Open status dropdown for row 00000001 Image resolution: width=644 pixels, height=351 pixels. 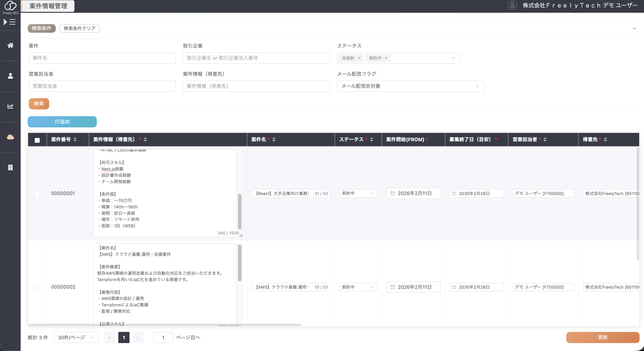click(358, 193)
